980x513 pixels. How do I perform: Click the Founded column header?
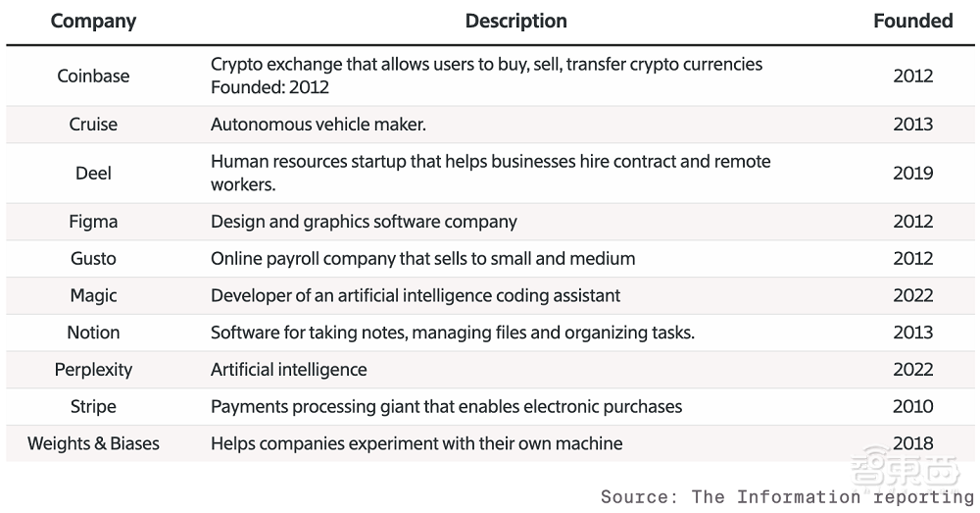point(912,21)
